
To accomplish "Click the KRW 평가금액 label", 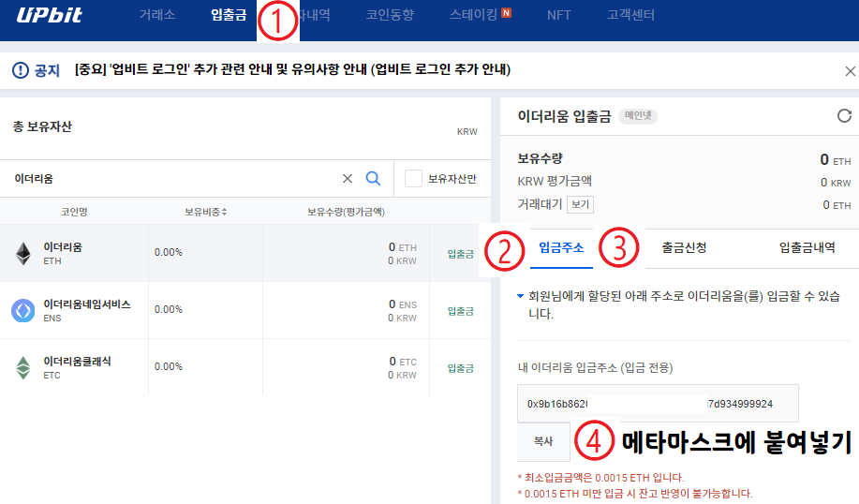I will [x=555, y=182].
